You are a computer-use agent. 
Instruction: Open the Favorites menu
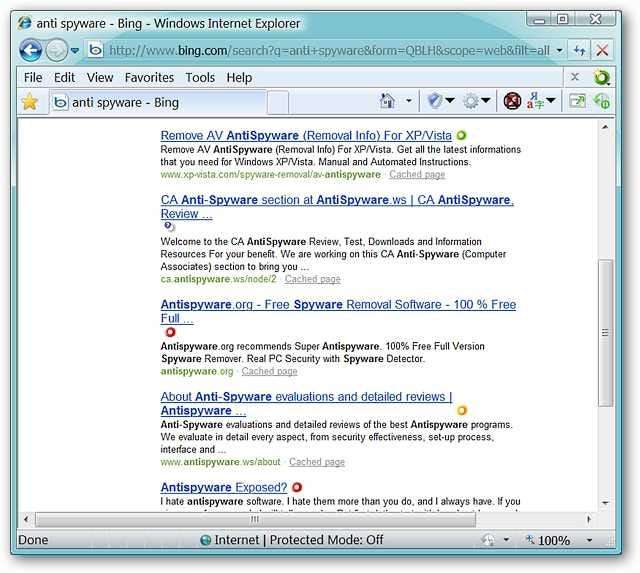[149, 77]
